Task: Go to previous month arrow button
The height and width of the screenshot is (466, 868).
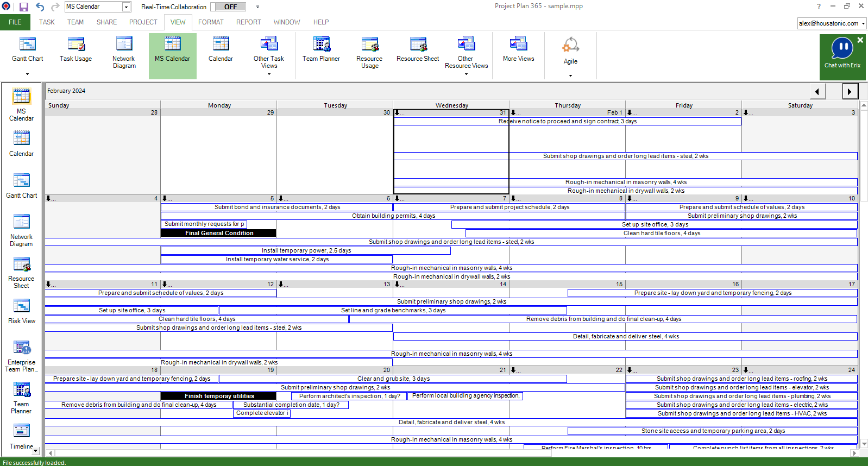Action: [817, 91]
